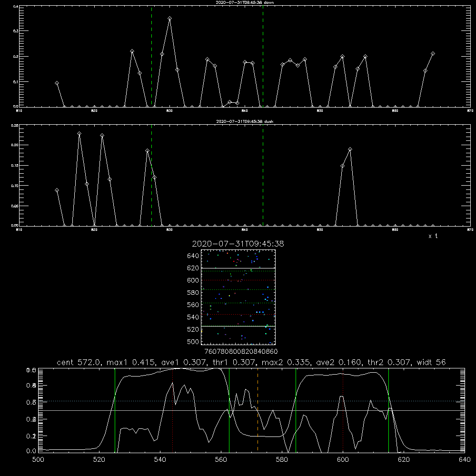Click the solid green line near 585 in bottom plot
This screenshot has height=476, width=476.
(x=296, y=410)
